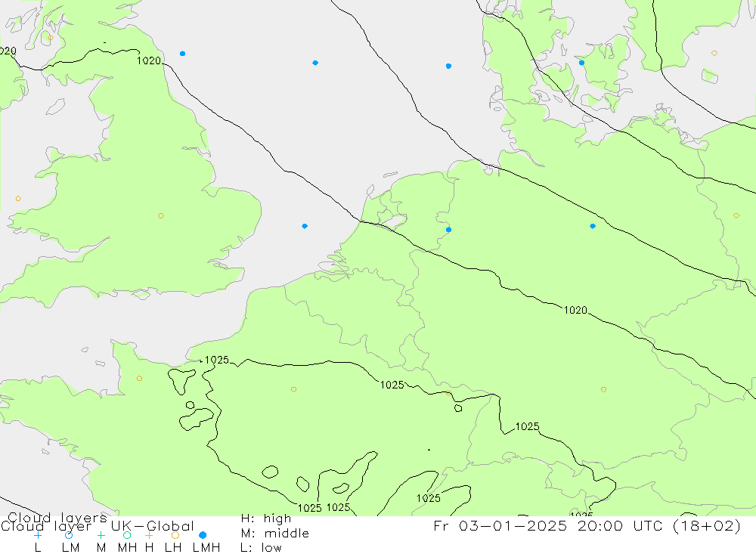Select the orange circle over Poland

pyautogui.click(x=736, y=215)
